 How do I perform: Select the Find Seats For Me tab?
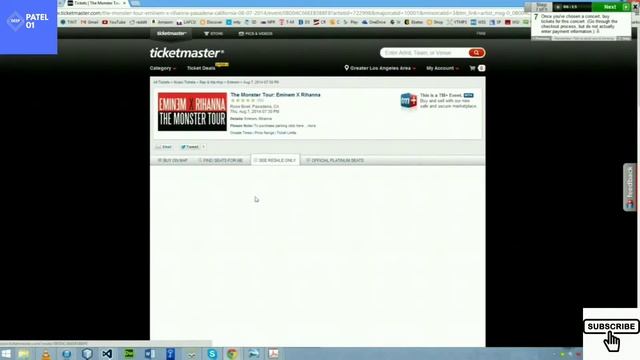click(220, 160)
